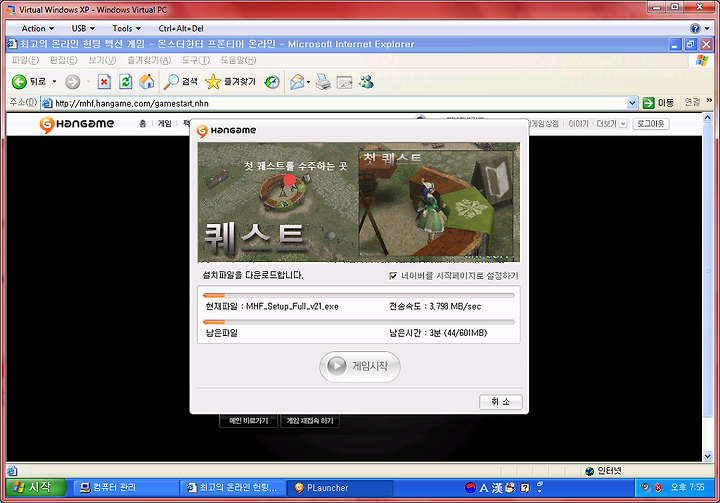Click the Edit page icon in toolbar

tap(344, 82)
